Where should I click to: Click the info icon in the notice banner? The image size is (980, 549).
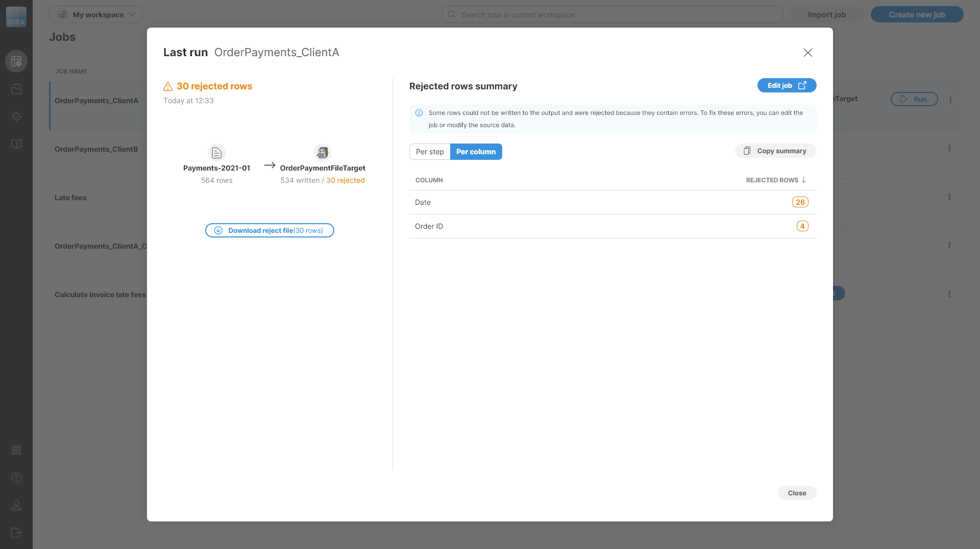[x=419, y=113]
